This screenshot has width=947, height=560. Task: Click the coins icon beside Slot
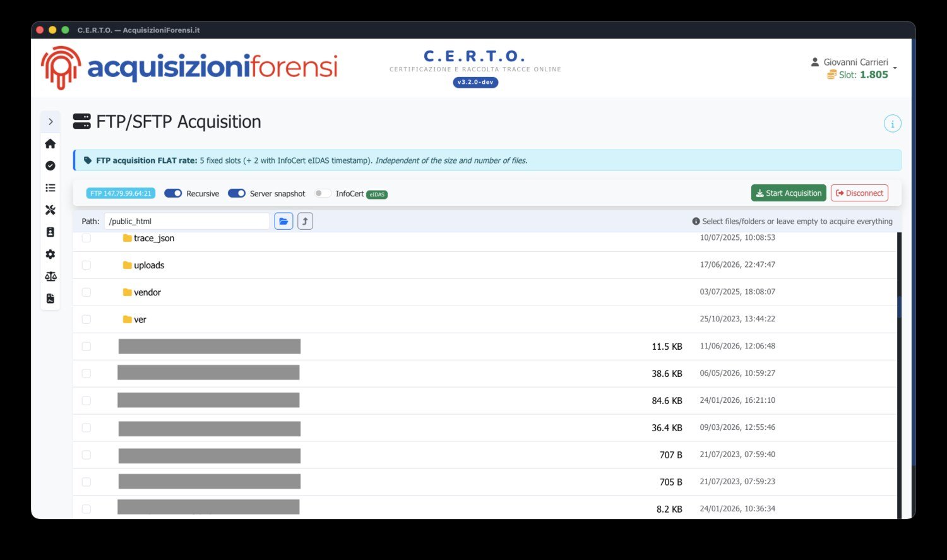(x=831, y=74)
